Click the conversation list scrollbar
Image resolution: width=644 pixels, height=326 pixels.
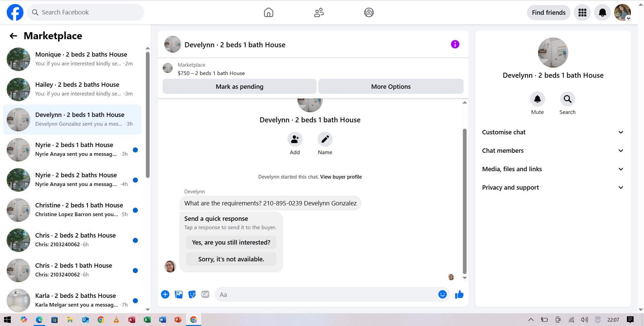pos(148,115)
